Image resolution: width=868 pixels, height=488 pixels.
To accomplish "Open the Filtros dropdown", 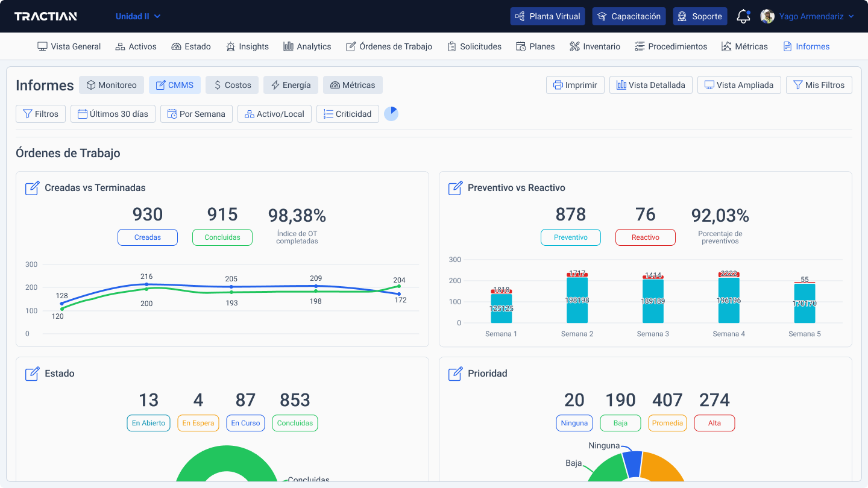I will coord(40,114).
